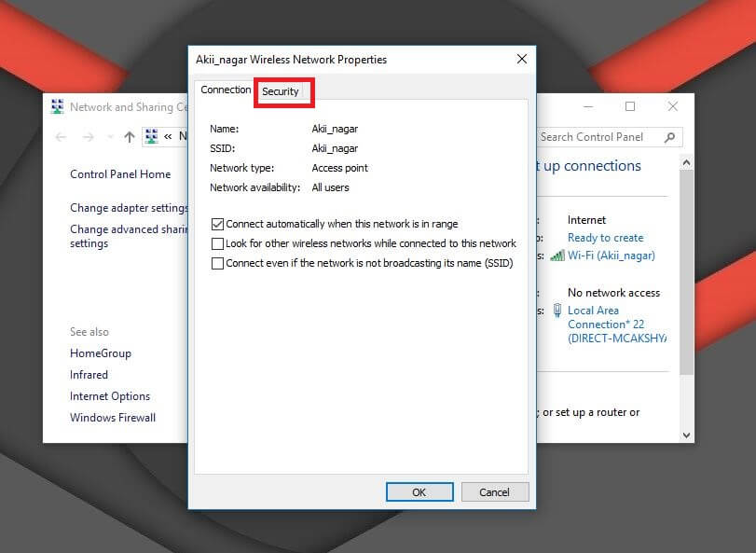Click the All users availability value

pyautogui.click(x=330, y=187)
